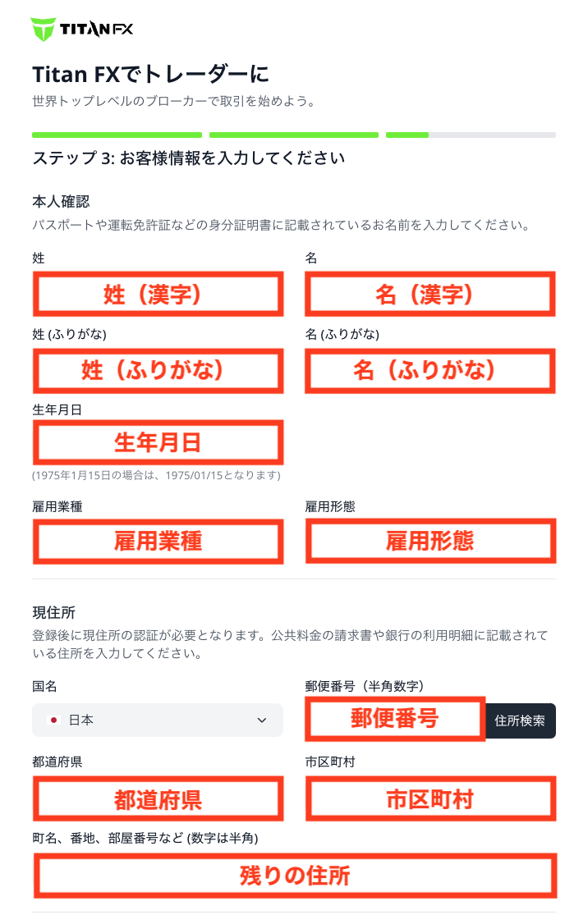Select the 姓（漢字） input field
This screenshot has height=924, width=588.
point(158,294)
